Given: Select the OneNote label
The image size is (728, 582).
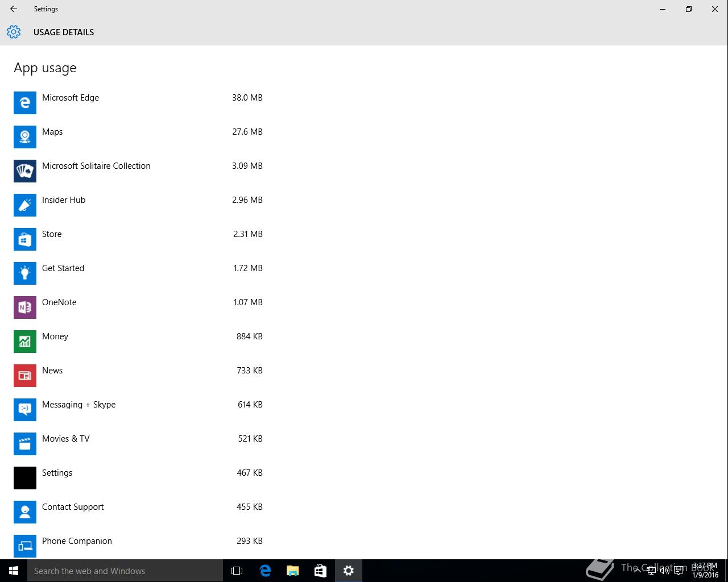Looking at the screenshot, I should [x=59, y=302].
